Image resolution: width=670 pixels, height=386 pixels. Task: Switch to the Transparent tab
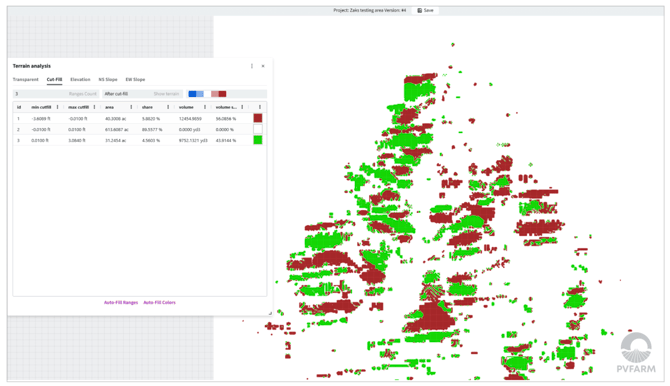click(x=26, y=80)
